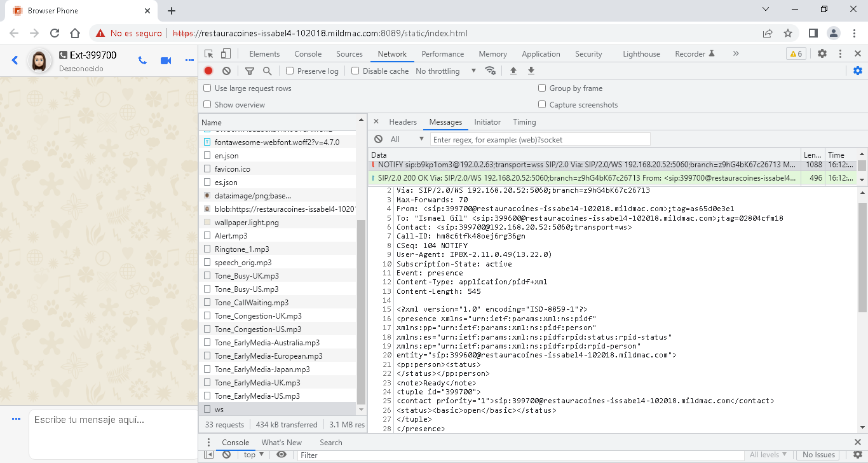
Task: Open the No throttling dropdown
Action: [444, 71]
